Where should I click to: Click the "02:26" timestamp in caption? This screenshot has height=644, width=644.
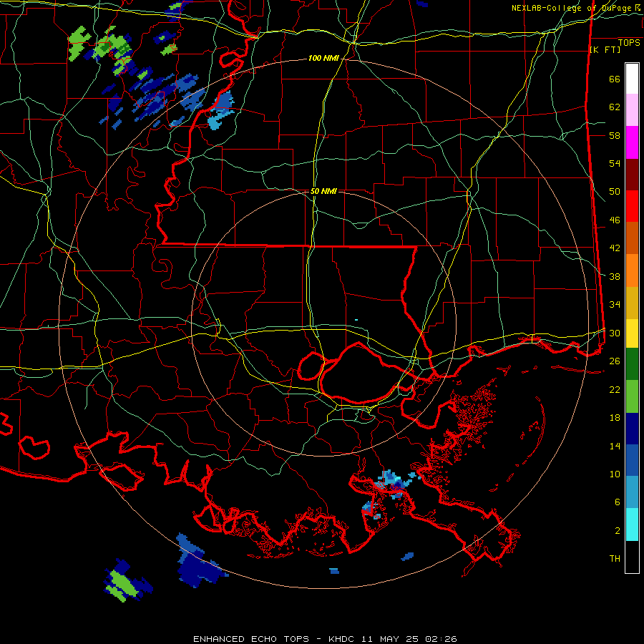(441, 639)
